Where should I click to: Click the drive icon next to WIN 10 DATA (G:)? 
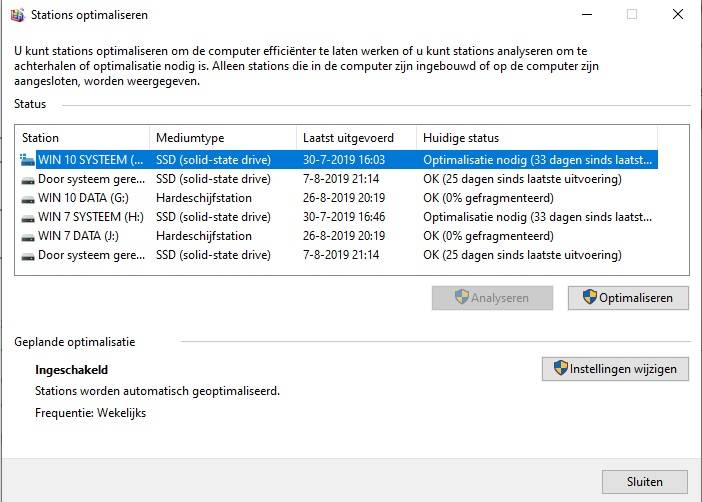coord(28,199)
